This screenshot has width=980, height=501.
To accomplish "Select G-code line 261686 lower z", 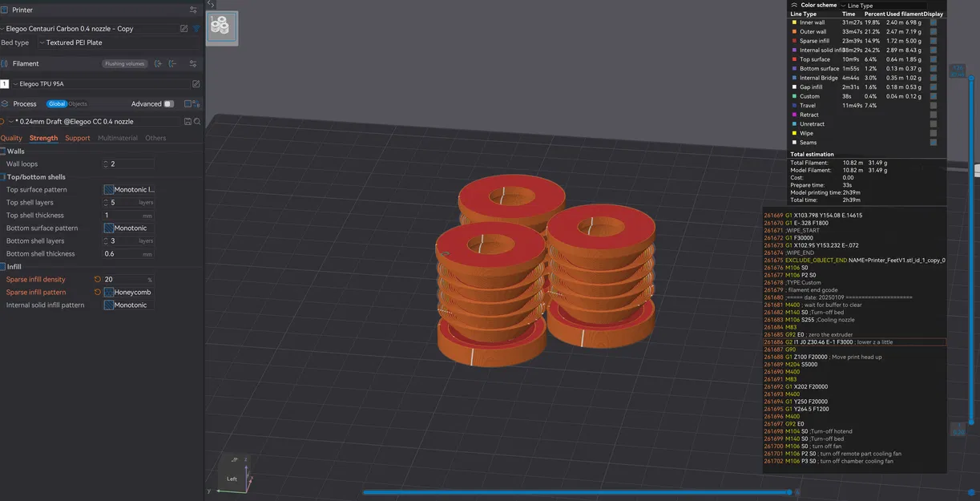I will tap(854, 341).
